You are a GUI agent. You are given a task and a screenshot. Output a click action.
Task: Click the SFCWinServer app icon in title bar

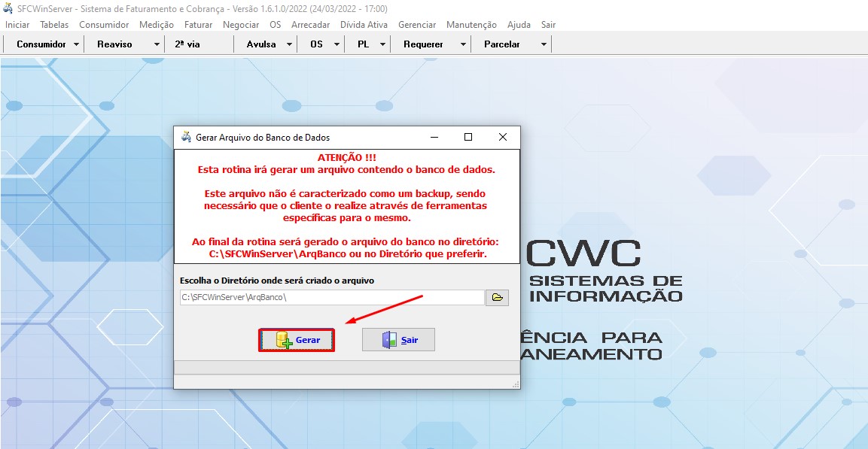click(x=8, y=8)
